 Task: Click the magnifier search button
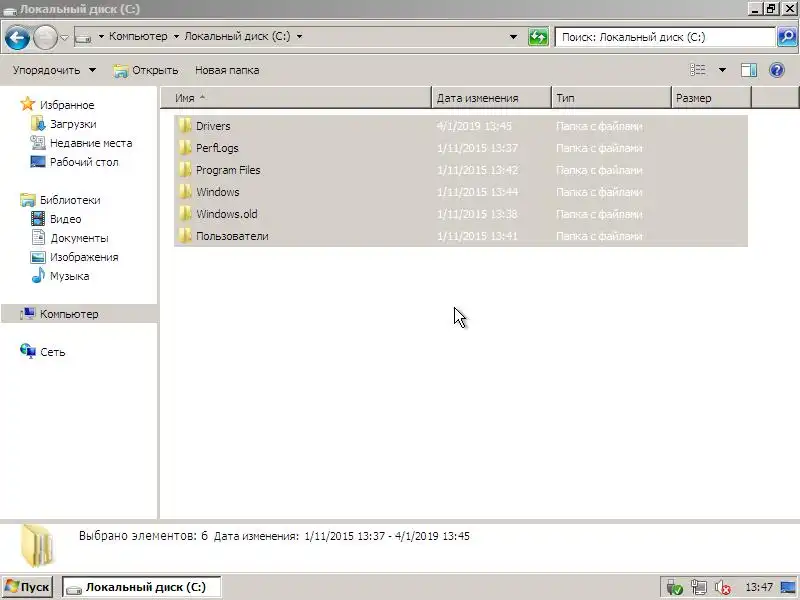point(787,37)
